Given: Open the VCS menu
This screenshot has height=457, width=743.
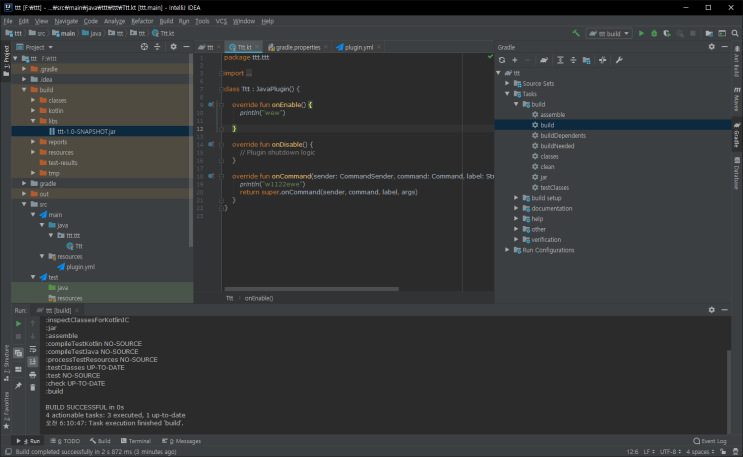Looking at the screenshot, I should coord(221,21).
